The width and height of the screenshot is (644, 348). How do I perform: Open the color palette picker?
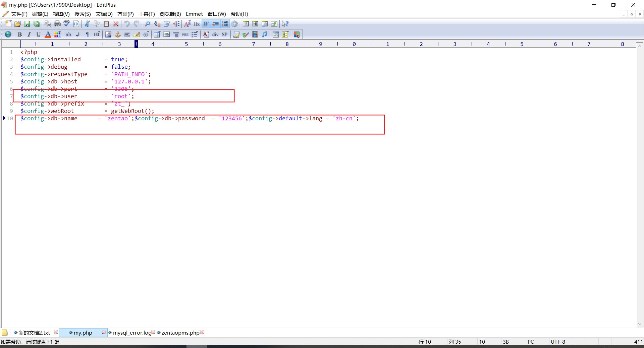pyautogui.click(x=57, y=34)
